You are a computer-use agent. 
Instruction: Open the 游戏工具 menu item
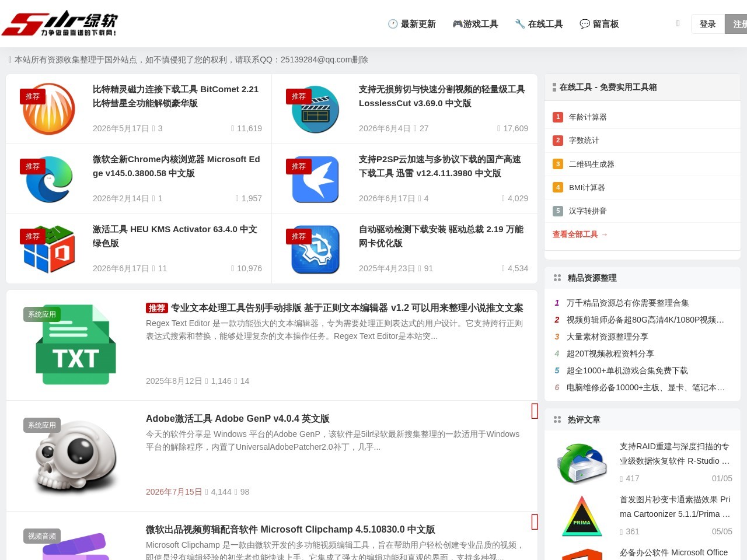point(475,24)
